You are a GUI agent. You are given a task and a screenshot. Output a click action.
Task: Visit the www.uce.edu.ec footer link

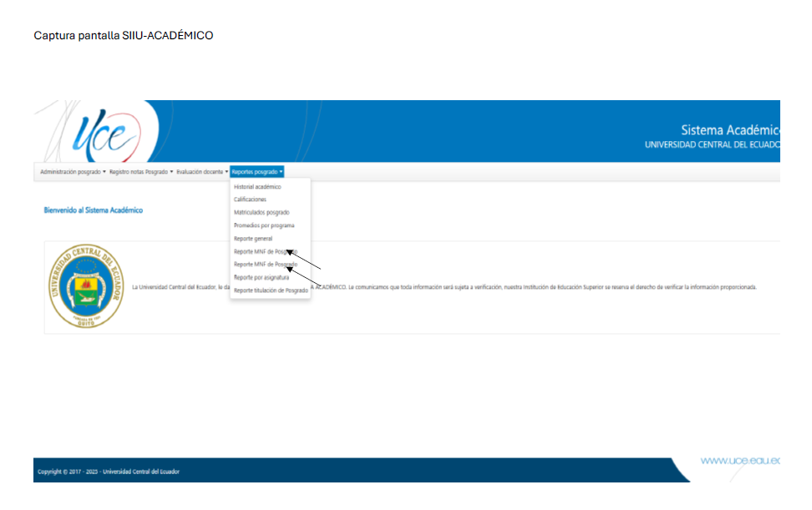[739, 461]
